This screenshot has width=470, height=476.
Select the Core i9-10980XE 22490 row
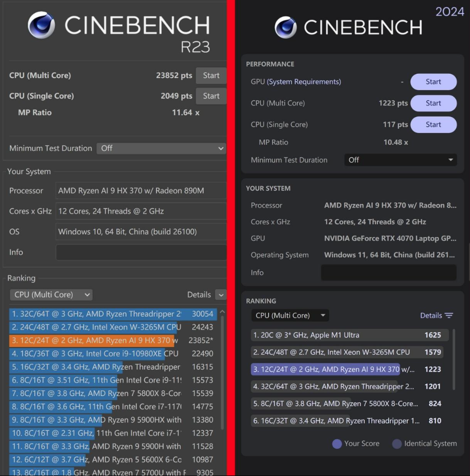[x=113, y=354]
